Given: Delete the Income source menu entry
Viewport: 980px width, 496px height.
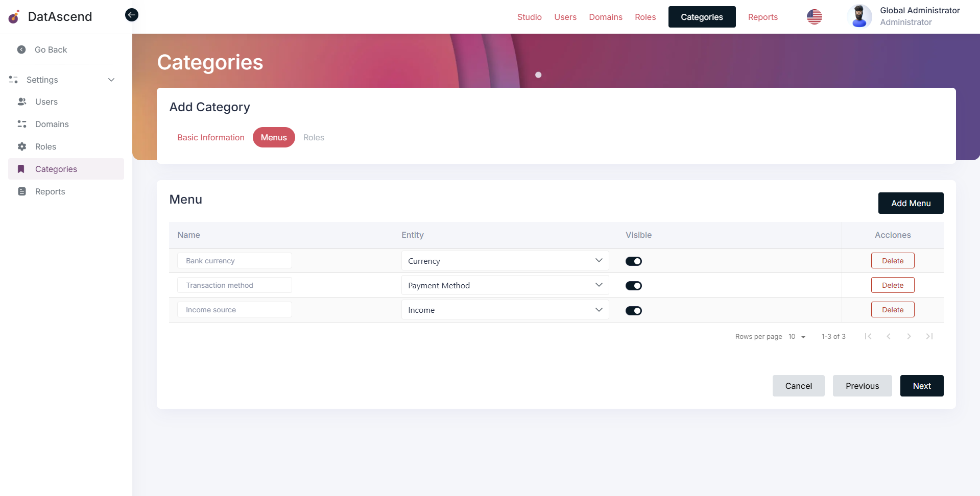Looking at the screenshot, I should click(x=892, y=309).
